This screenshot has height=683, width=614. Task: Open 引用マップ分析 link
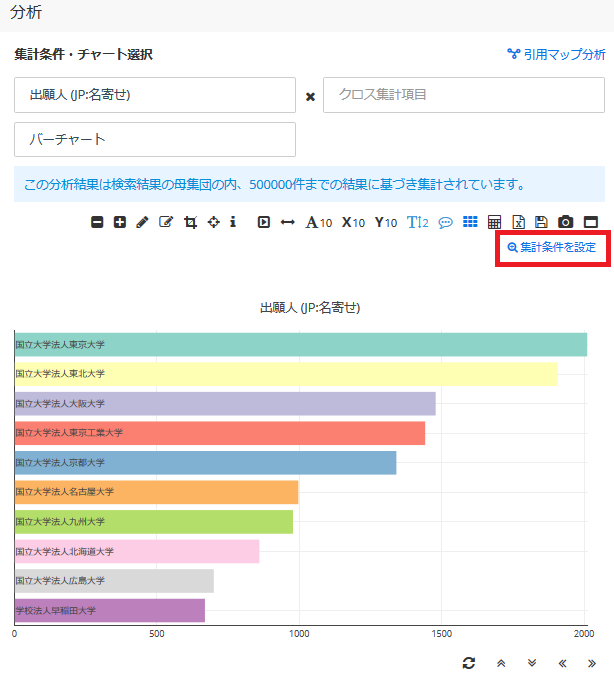coord(557,54)
